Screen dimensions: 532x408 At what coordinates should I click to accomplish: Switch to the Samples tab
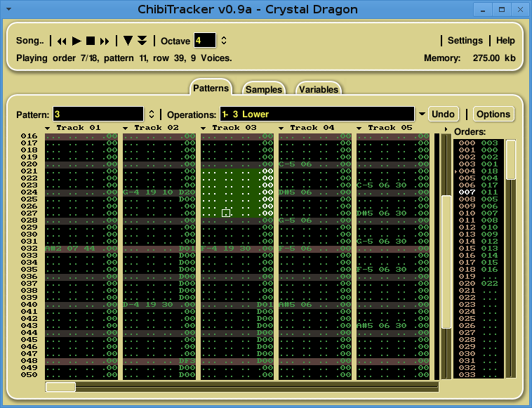point(263,89)
